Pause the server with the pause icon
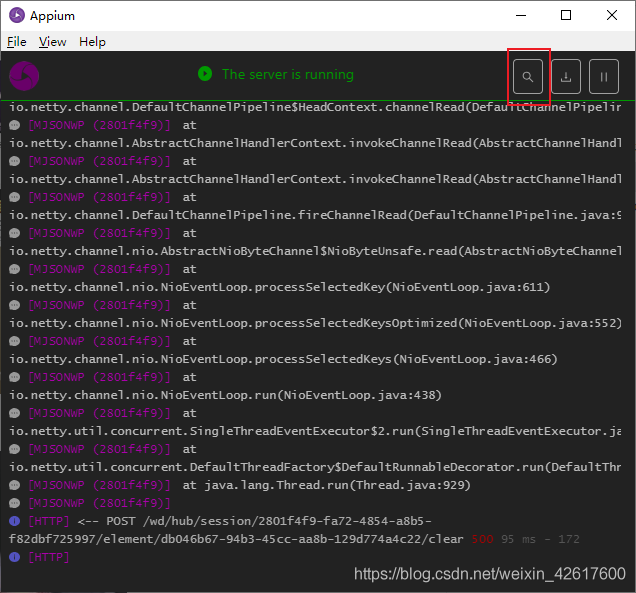This screenshot has width=636, height=593. coord(603,76)
